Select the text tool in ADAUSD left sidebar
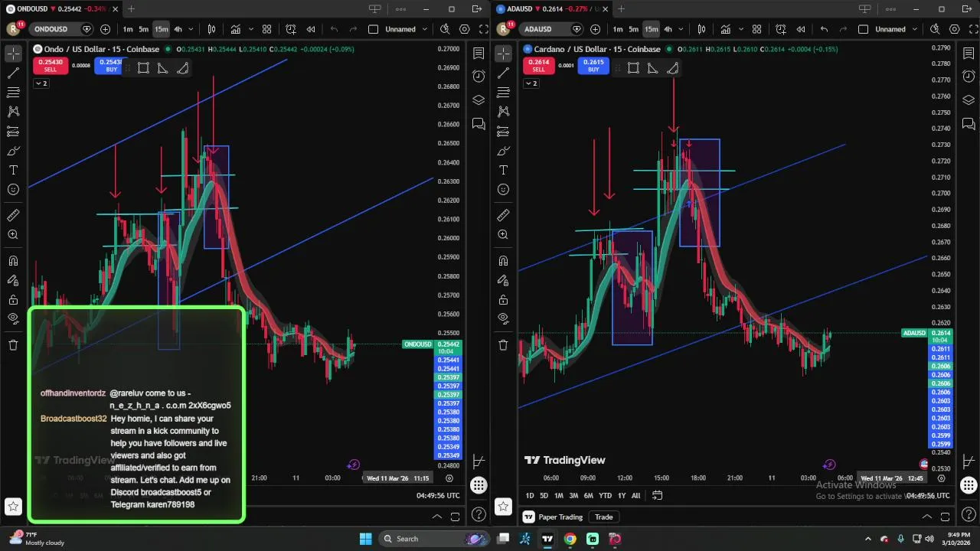The width and height of the screenshot is (980, 551). click(x=503, y=170)
